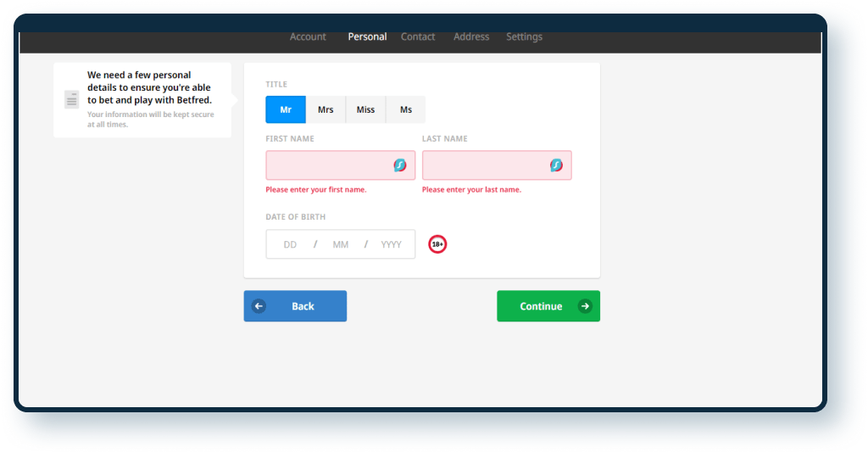Click the MM month field of birth date
Viewport: 868px width, 453px height.
tap(341, 244)
